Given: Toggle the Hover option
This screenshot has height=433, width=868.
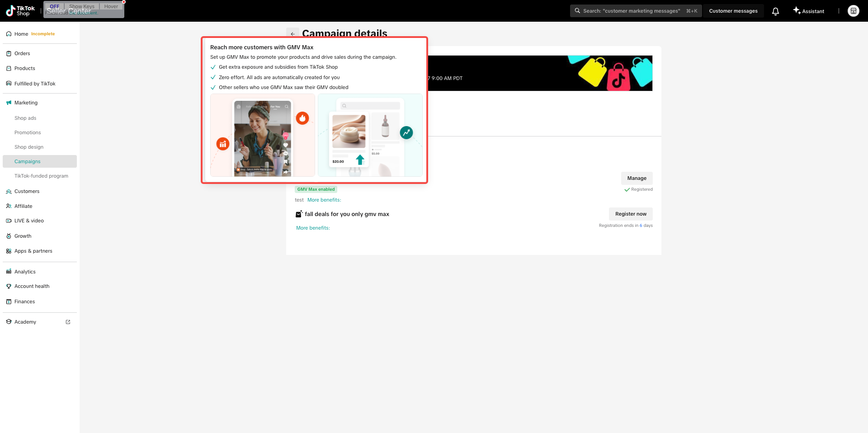Looking at the screenshot, I should click(x=111, y=6).
